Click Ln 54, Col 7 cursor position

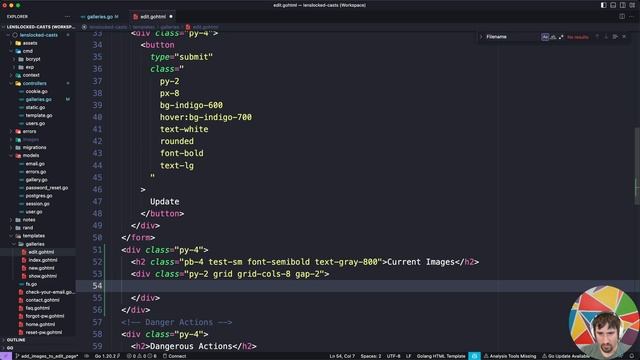[x=342, y=356]
